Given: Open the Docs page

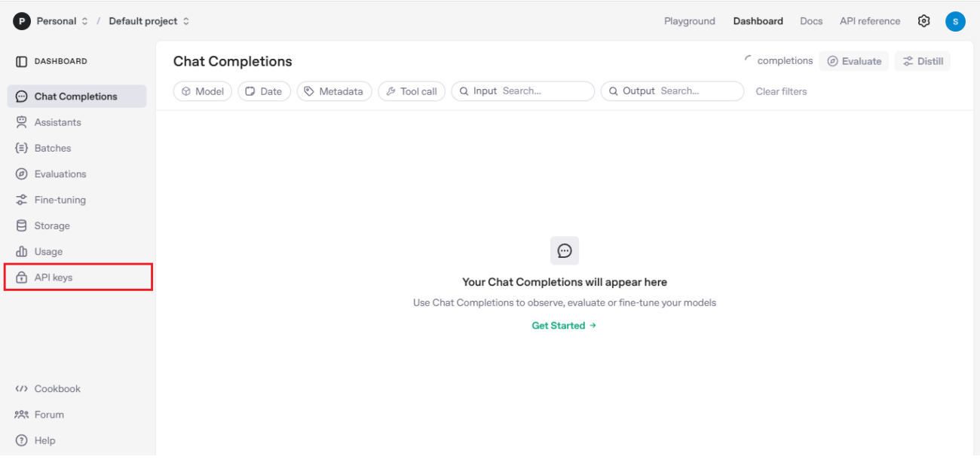Looking at the screenshot, I should (811, 20).
